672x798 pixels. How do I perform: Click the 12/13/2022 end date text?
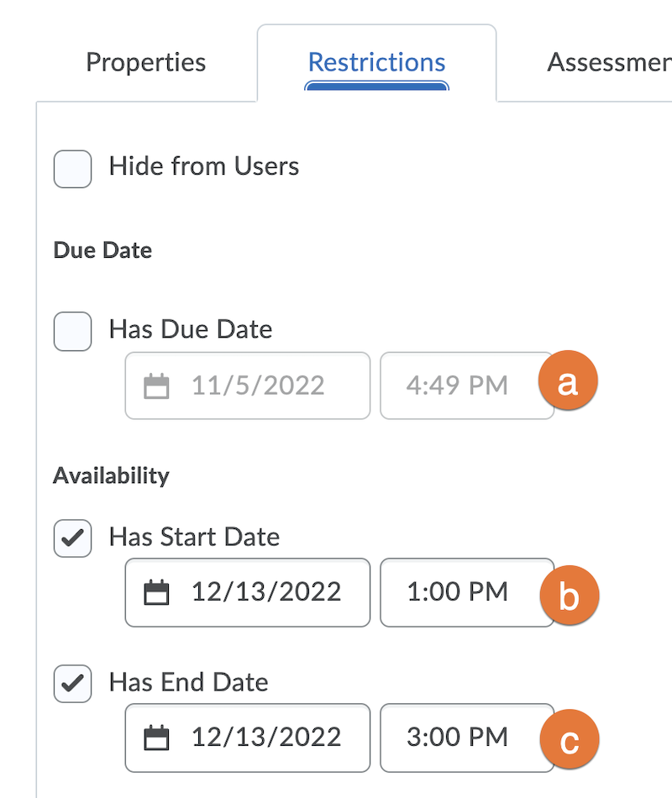266,738
